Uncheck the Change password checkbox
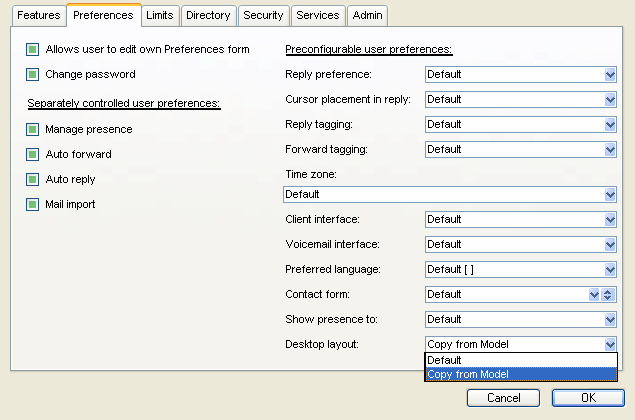The width and height of the screenshot is (635, 420). click(33, 74)
